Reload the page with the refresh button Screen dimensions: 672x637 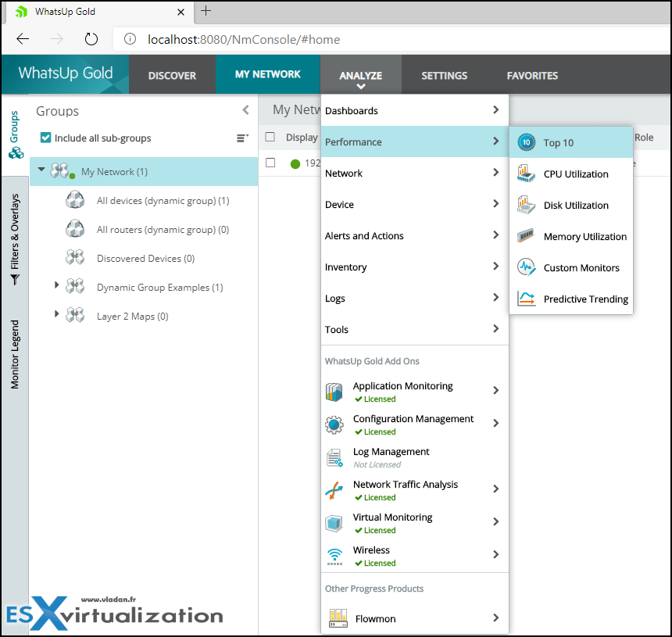tap(91, 39)
